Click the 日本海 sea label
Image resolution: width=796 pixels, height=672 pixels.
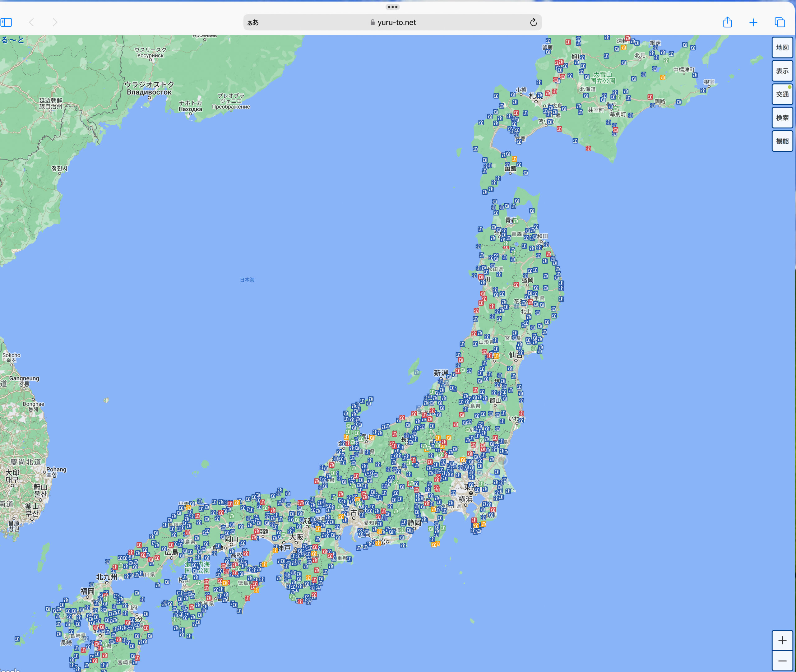tap(247, 280)
